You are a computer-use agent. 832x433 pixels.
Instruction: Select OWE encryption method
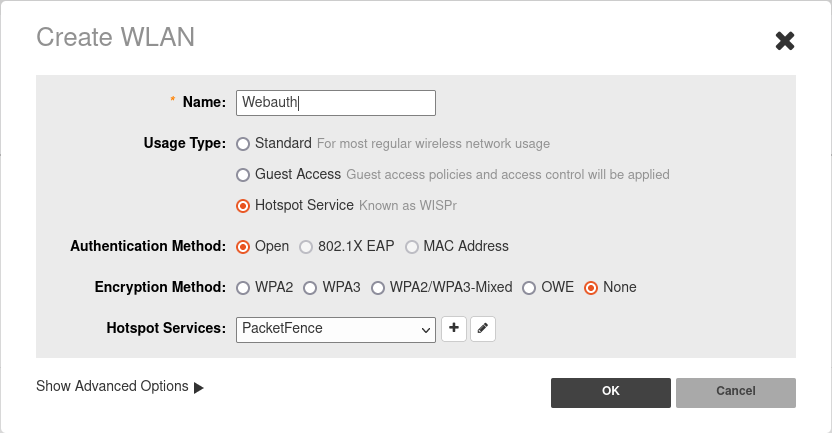(x=529, y=288)
